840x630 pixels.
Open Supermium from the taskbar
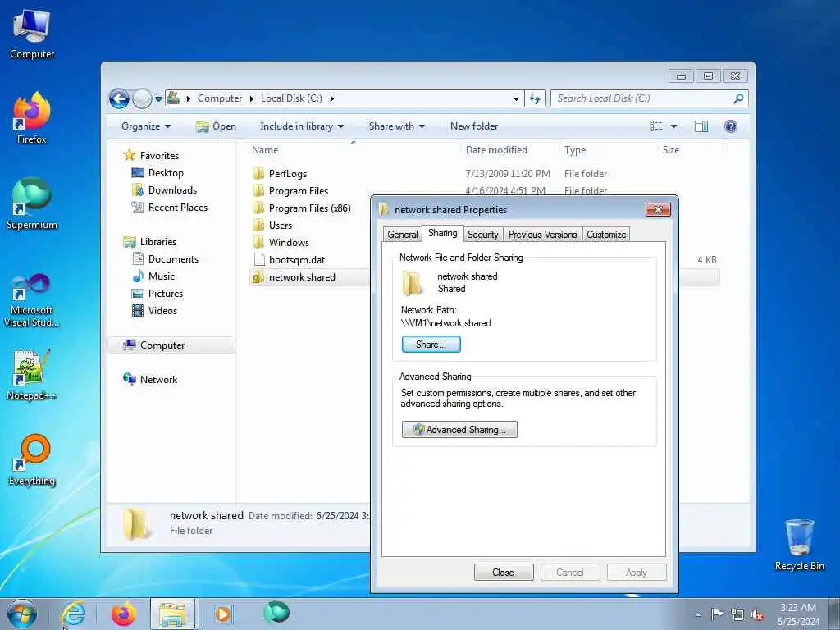276,613
